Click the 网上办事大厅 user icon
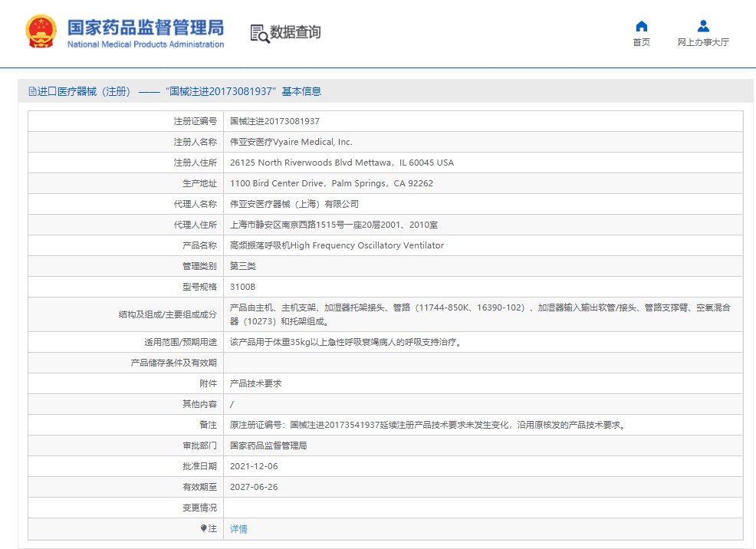The width and height of the screenshot is (756, 549). point(703,26)
